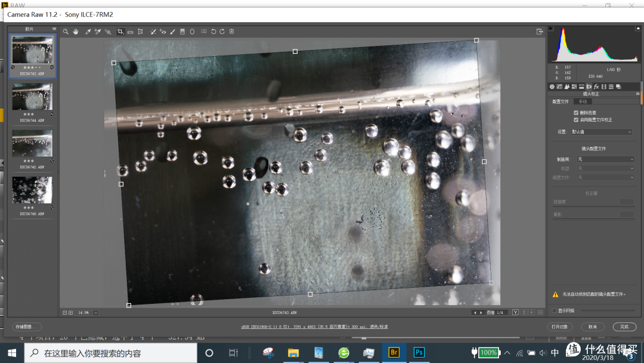Rotate image clockwise
The image size is (644, 363).
tap(222, 32)
